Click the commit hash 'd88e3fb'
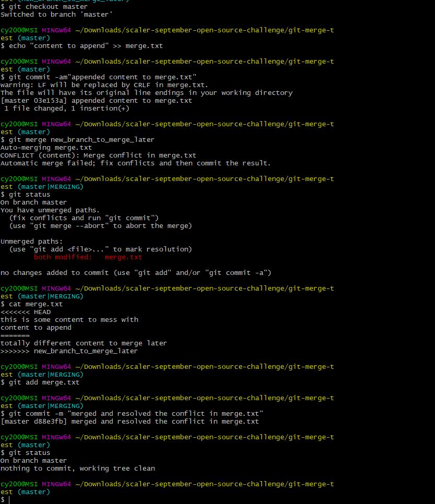This screenshot has height=504, width=435. [x=49, y=422]
